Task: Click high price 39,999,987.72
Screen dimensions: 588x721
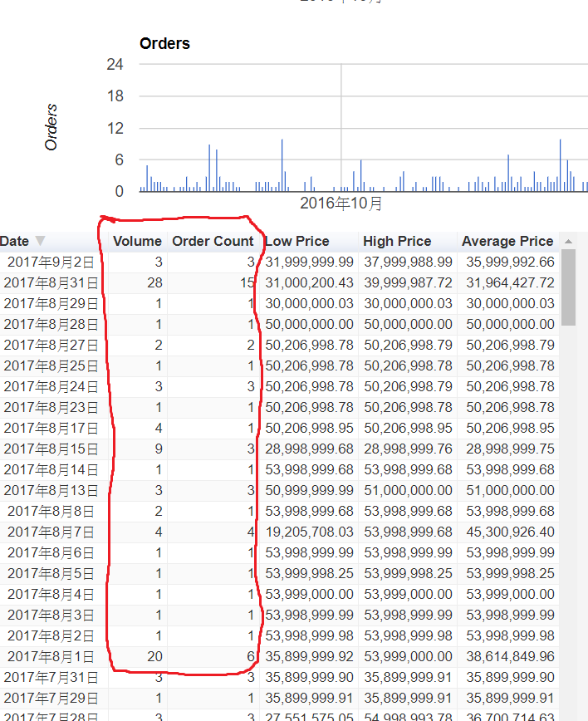Action: point(409,282)
